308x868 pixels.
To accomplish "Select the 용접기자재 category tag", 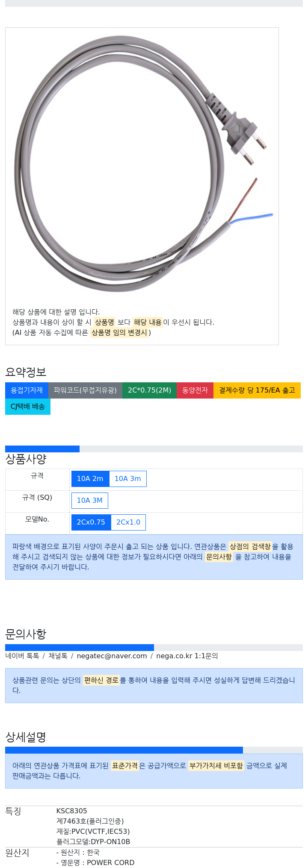I will click(27, 390).
